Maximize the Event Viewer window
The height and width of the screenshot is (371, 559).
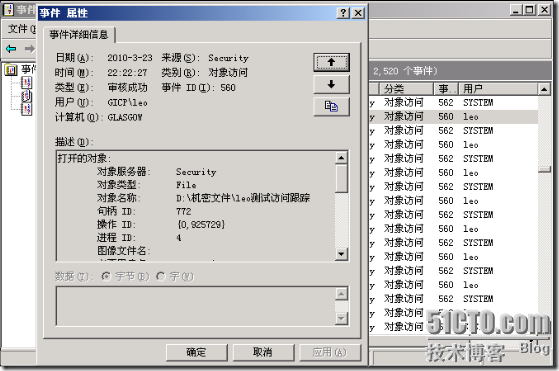pyautogui.click(x=529, y=10)
